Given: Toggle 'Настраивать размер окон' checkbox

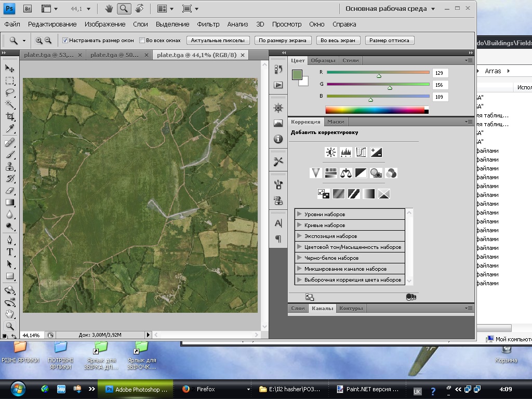Looking at the screenshot, I should [65, 40].
